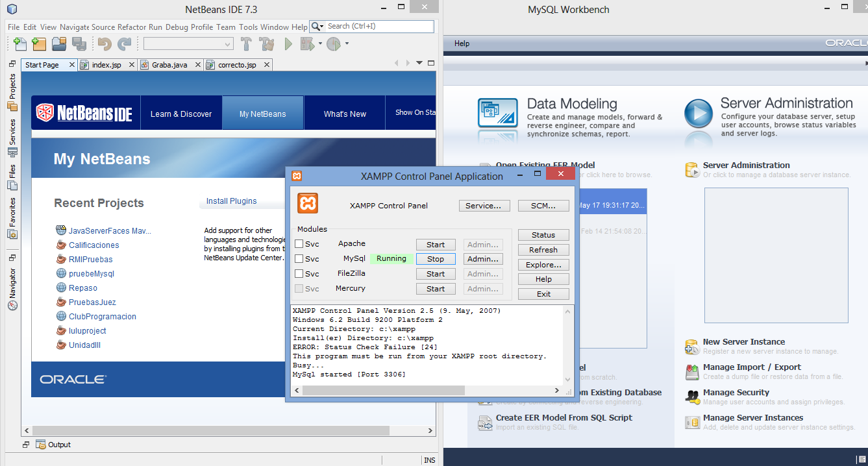The image size is (868, 466).
Task: Click the Exit button in XAMPP panel
Action: (x=543, y=294)
